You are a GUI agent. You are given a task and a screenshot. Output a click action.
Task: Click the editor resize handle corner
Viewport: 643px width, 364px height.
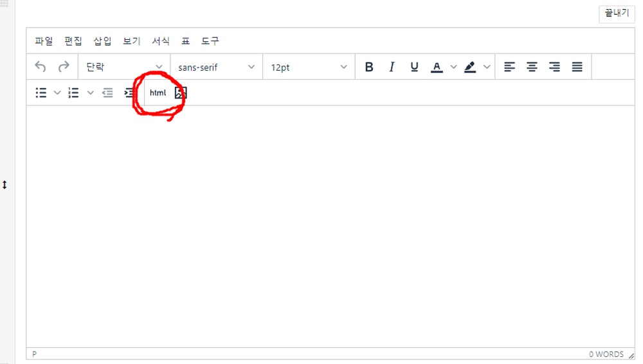coord(631,356)
